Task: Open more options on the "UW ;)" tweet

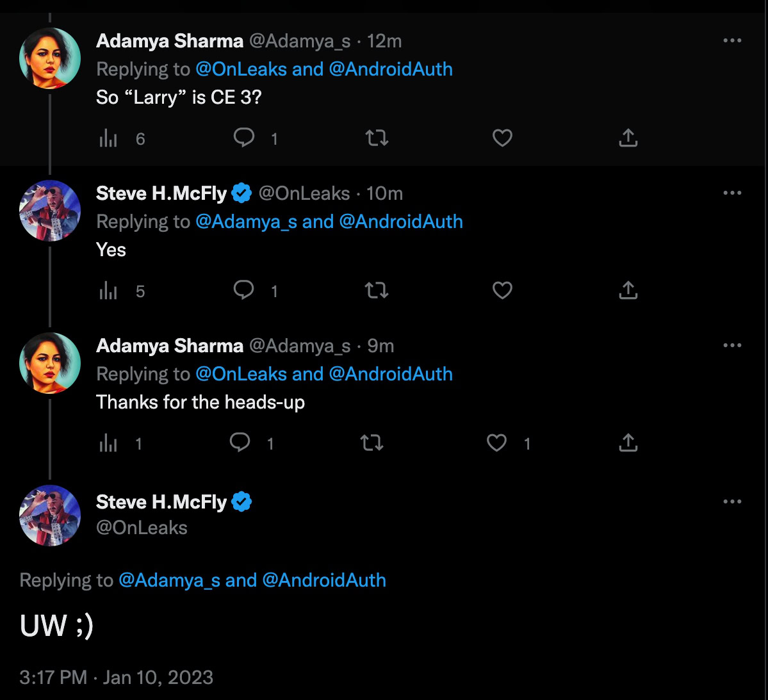Action: [732, 501]
